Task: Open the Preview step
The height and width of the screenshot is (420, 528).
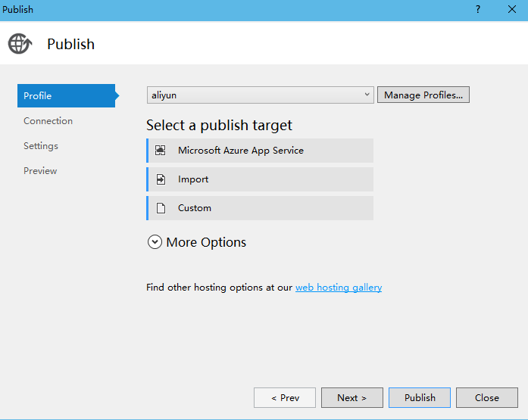Action: click(x=40, y=171)
